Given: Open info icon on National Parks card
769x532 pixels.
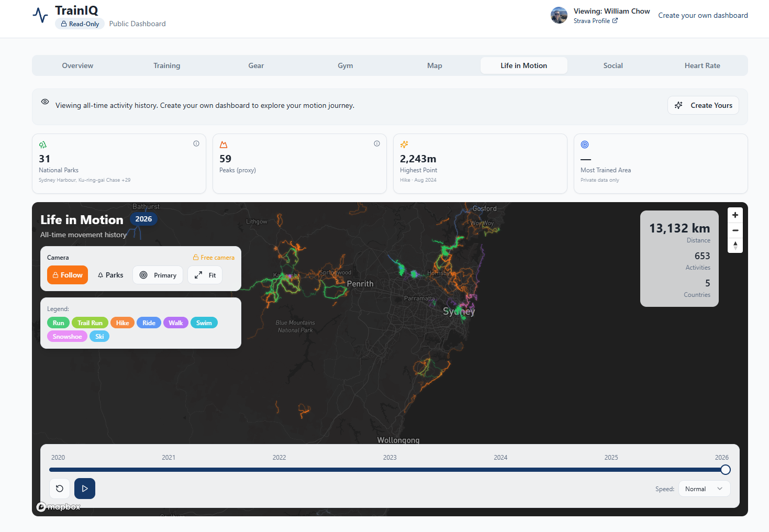Looking at the screenshot, I should [x=196, y=143].
